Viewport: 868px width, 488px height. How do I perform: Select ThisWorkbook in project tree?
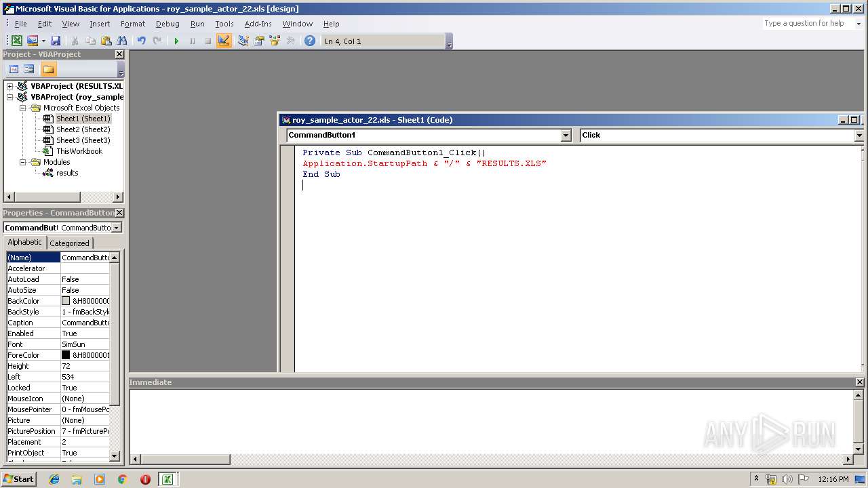point(79,151)
